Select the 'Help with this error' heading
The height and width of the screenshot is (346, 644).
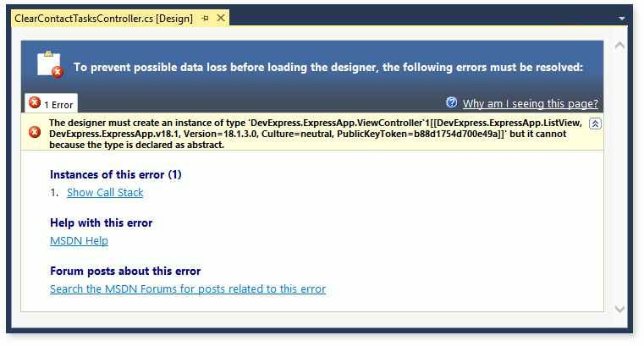pyautogui.click(x=101, y=222)
